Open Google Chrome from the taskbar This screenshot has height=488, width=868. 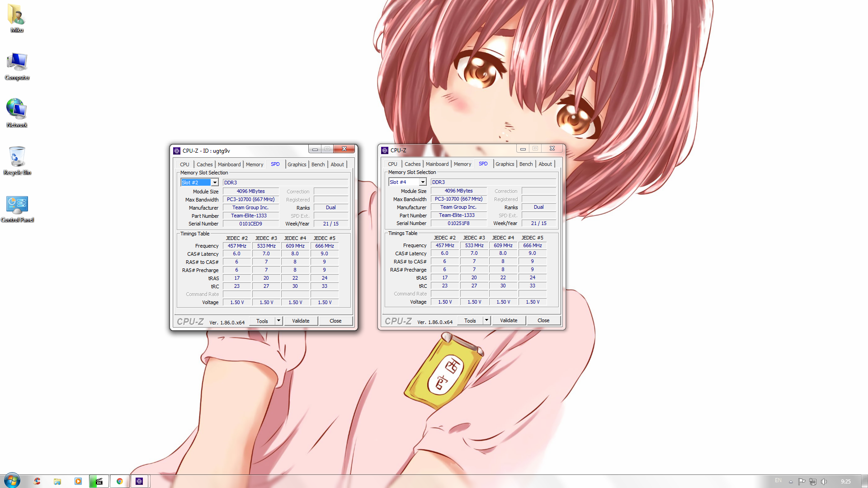click(x=120, y=481)
